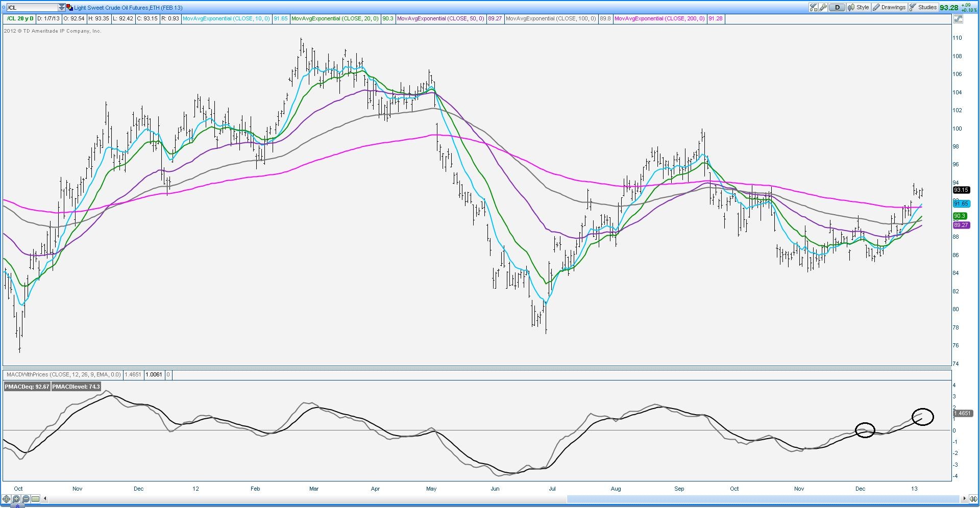980x508 pixels.
Task: Click the D timeframe aggregation button
Action: click(x=837, y=7)
